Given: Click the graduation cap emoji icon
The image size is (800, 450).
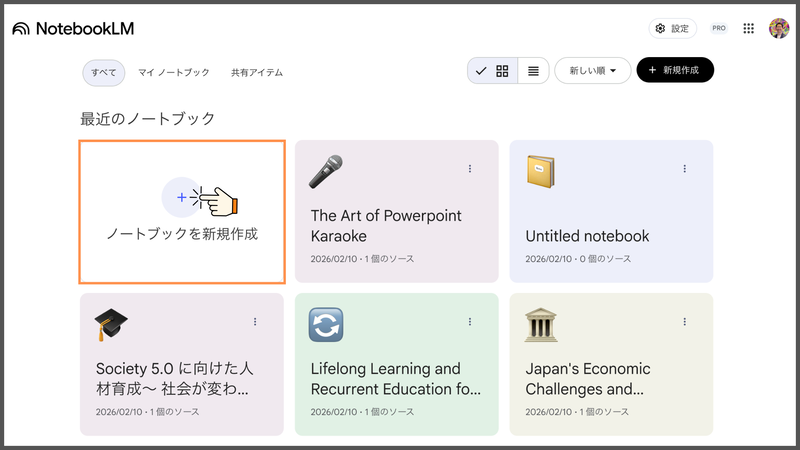Looking at the screenshot, I should click(111, 325).
